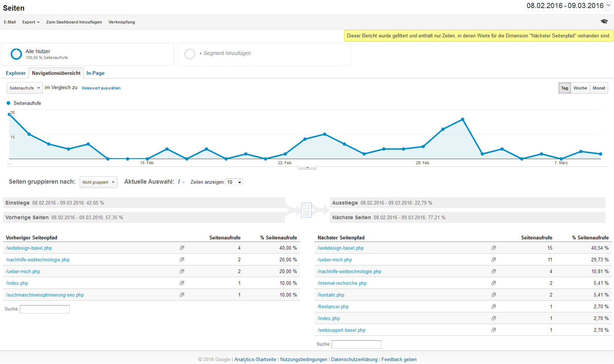Open external link icon beside next /ueber-mich.php
The image size is (614, 364).
(x=494, y=260)
